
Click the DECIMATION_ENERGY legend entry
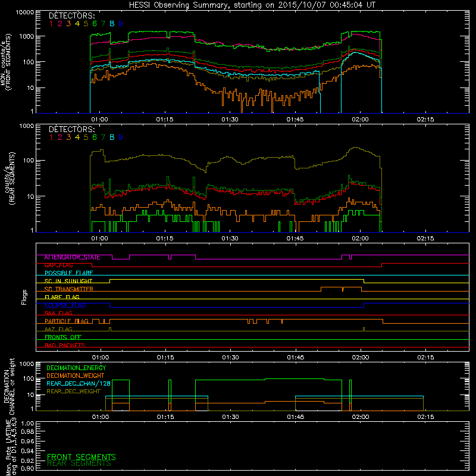coord(76,368)
